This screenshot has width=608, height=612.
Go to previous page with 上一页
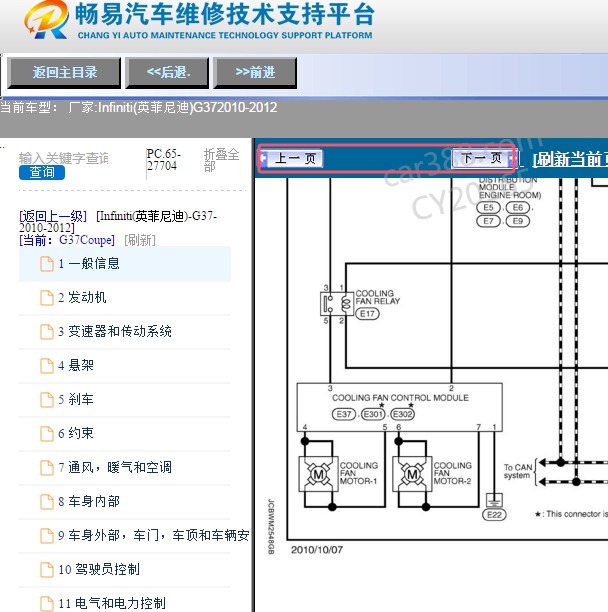pos(292,158)
